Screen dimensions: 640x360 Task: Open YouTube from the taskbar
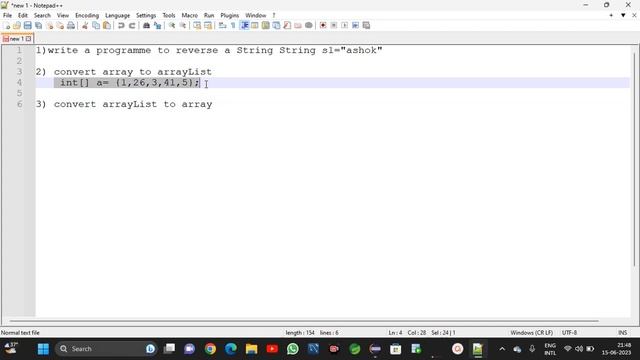pos(272,349)
